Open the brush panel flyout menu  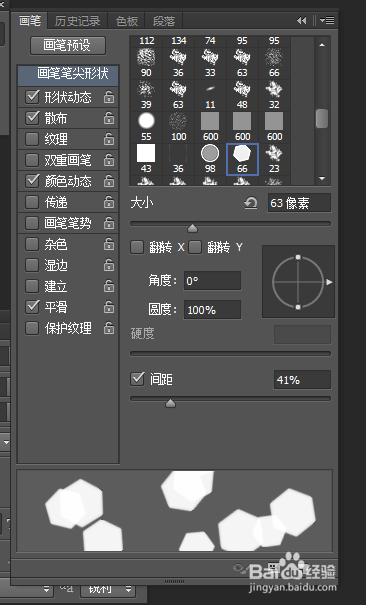pos(327,20)
